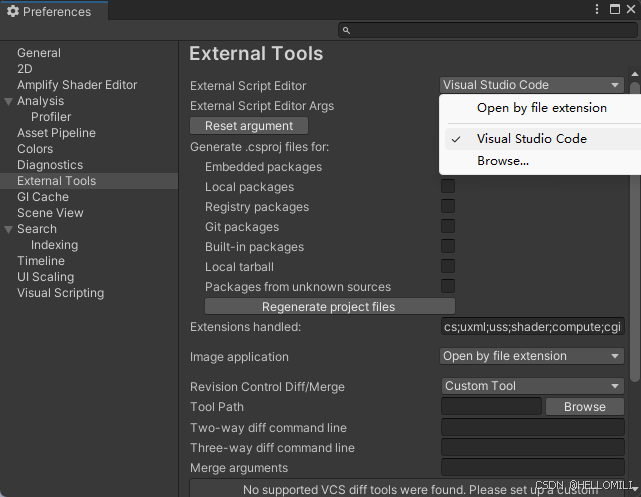Close the Preferences window
This screenshot has height=497, width=641.
631,9
